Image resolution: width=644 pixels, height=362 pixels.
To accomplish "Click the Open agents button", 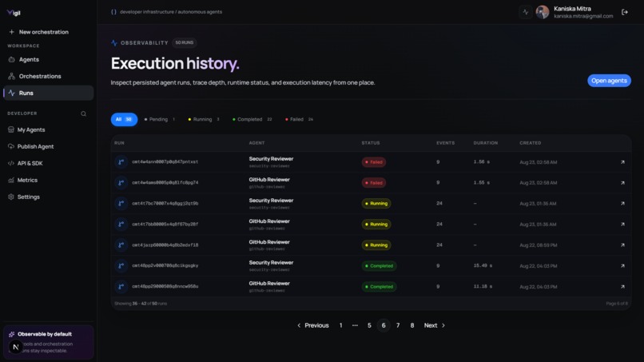I will coord(609,81).
